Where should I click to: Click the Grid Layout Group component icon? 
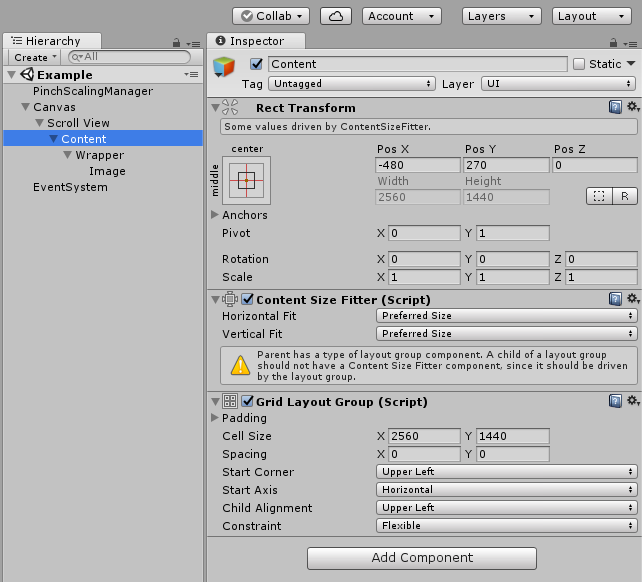coord(230,401)
